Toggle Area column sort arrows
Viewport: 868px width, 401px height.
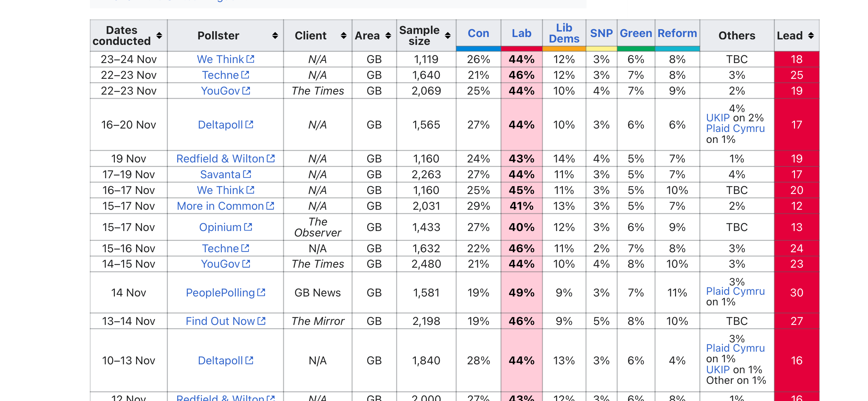[388, 35]
